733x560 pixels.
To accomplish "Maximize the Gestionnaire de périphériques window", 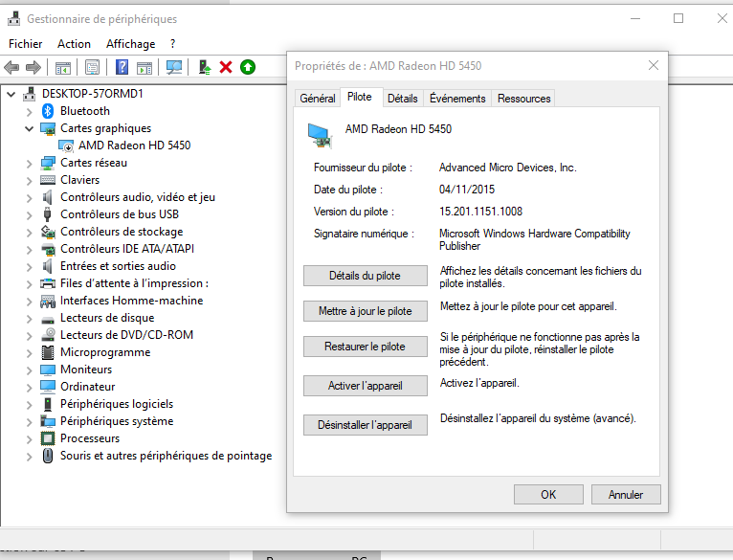I will [x=678, y=19].
